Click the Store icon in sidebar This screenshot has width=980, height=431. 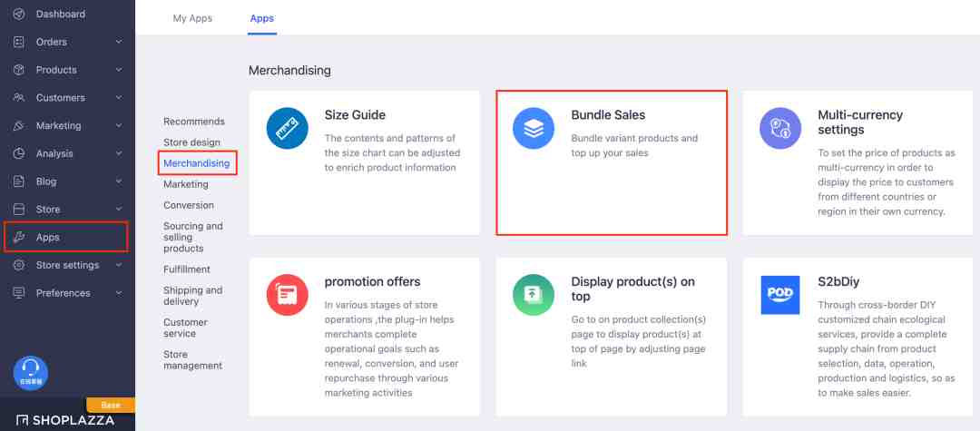[x=19, y=210]
